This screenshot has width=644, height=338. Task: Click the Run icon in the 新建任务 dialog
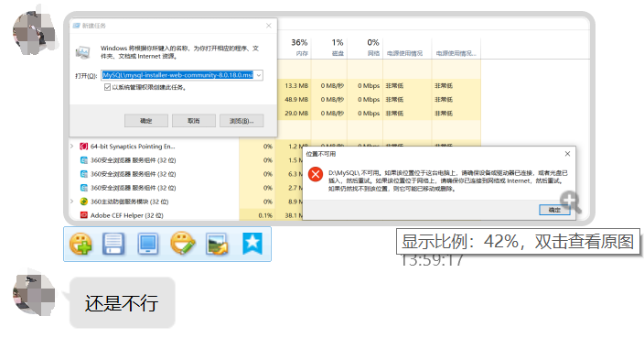83,52
